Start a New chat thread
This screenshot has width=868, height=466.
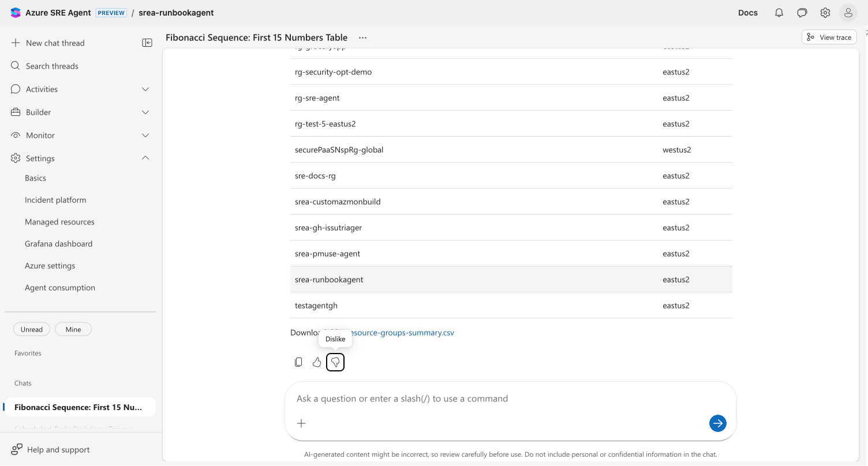tap(55, 43)
